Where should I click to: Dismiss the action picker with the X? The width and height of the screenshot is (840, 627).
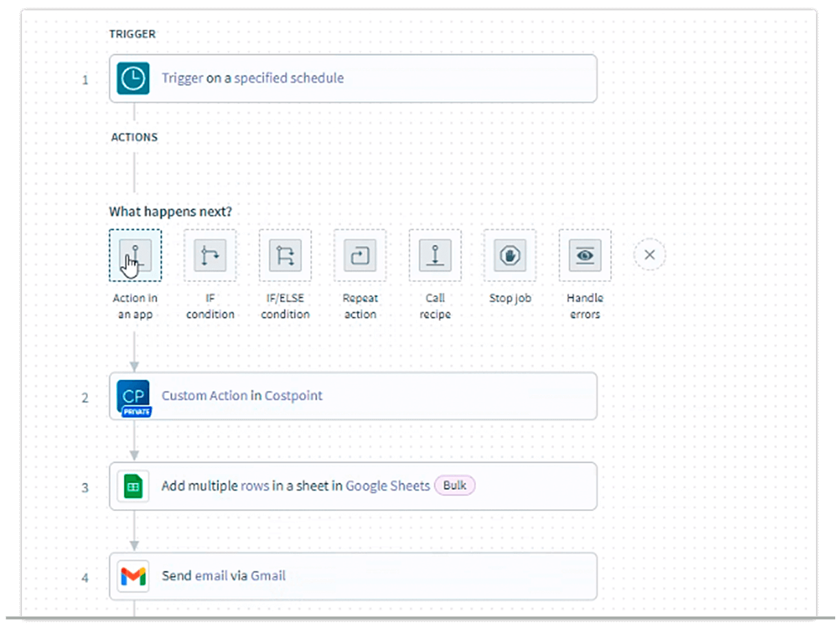(649, 255)
